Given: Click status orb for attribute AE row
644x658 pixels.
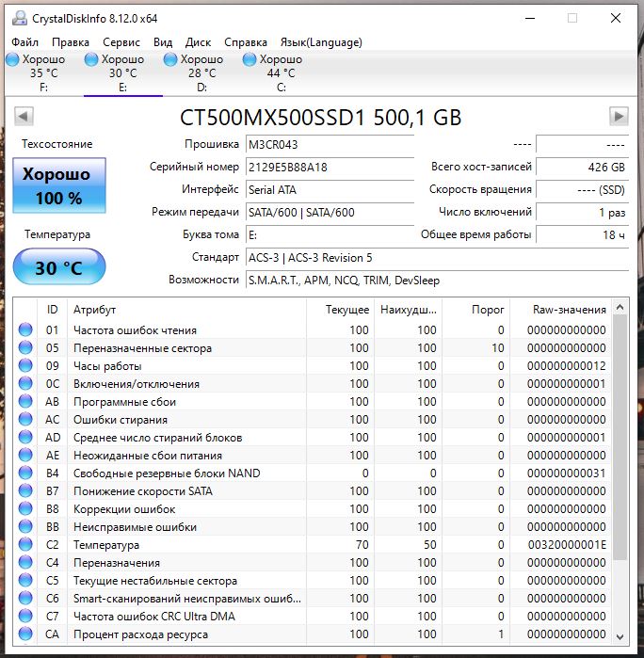Looking at the screenshot, I should (25, 455).
